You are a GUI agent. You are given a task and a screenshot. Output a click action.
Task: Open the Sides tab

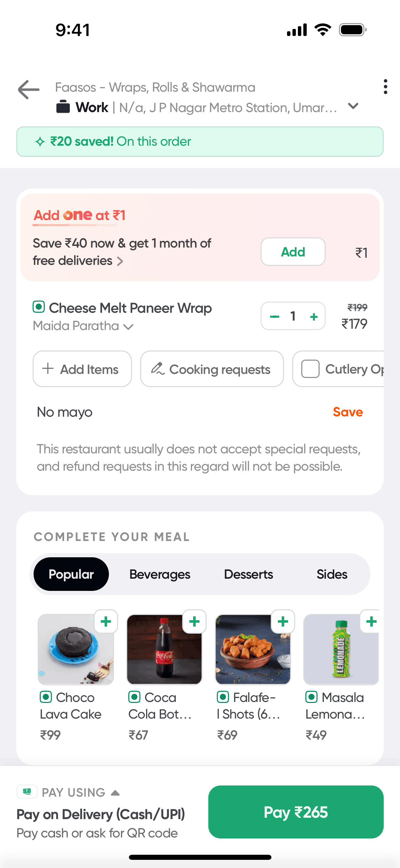[332, 574]
